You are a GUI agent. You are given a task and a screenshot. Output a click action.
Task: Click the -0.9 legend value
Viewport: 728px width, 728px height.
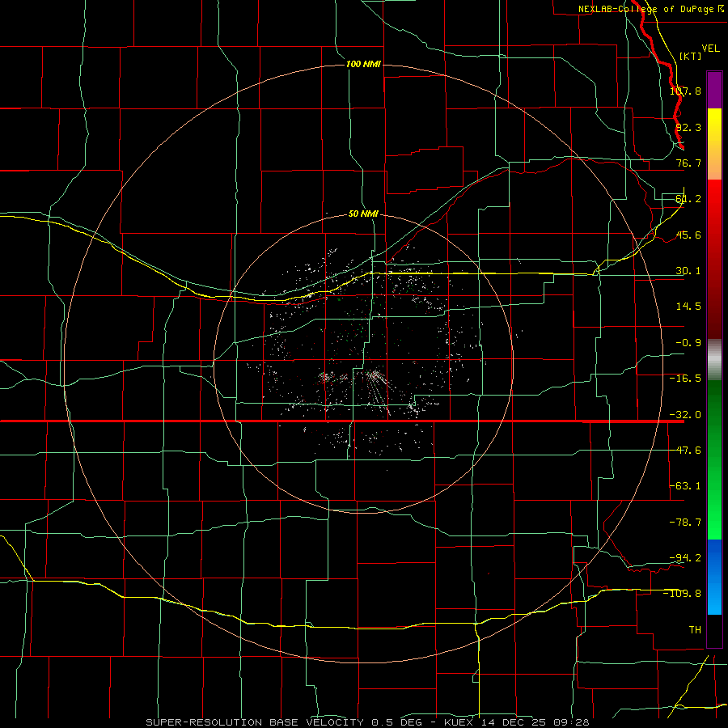tap(688, 343)
